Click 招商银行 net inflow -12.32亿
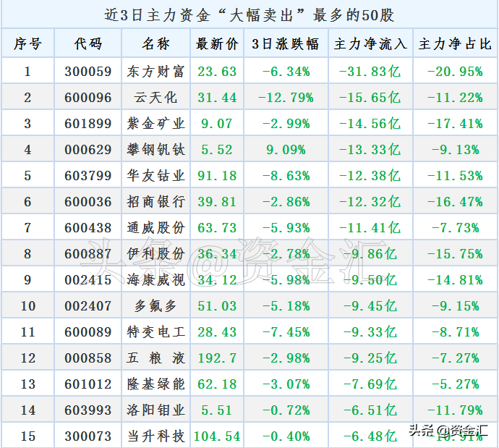The image size is (499, 448). click(370, 202)
